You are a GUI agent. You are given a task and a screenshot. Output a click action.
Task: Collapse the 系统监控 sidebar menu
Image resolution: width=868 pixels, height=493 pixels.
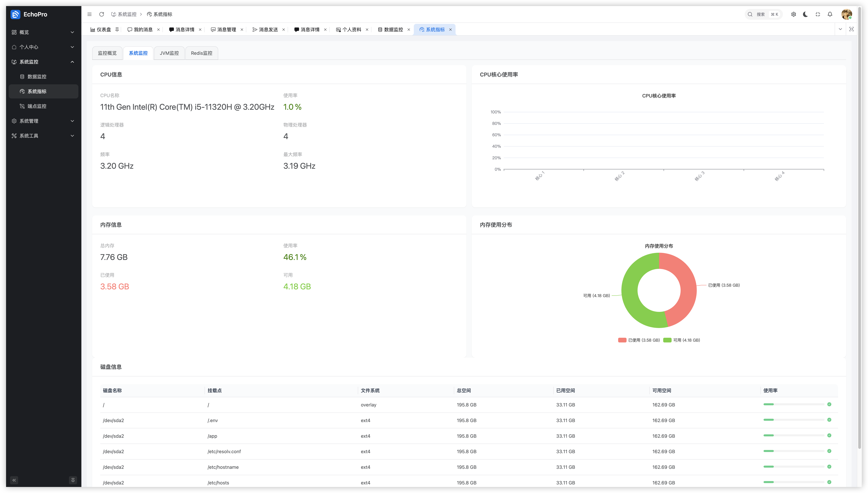coord(43,62)
